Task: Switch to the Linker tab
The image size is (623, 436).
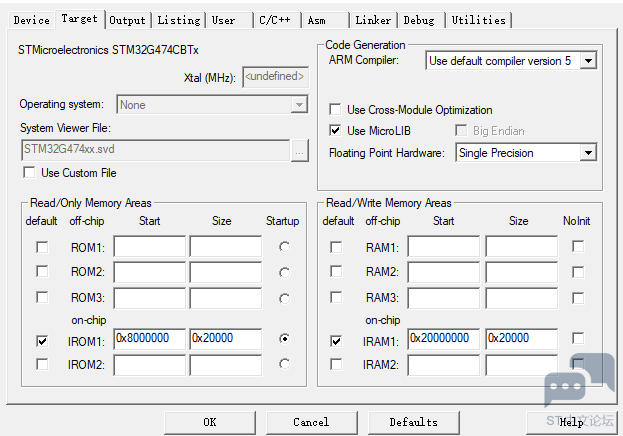Action: [373, 20]
